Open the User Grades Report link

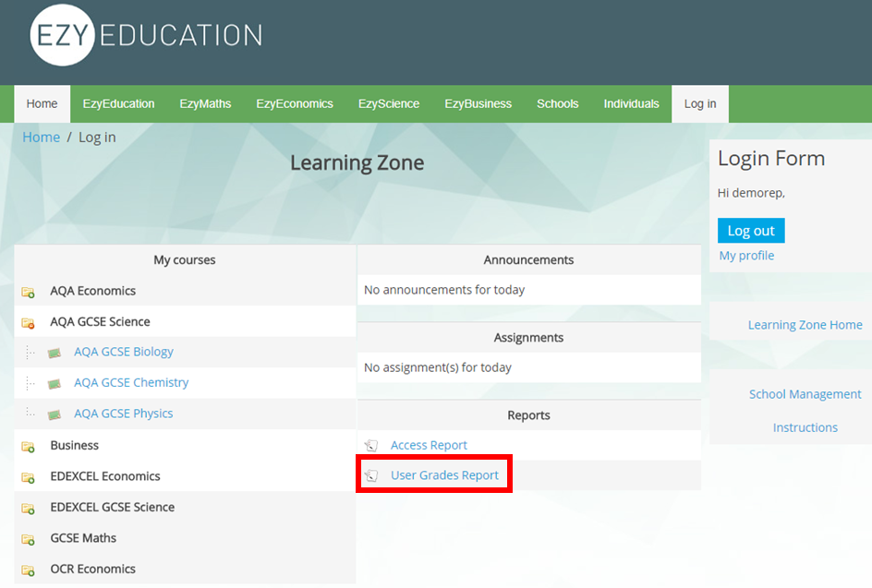click(x=444, y=475)
